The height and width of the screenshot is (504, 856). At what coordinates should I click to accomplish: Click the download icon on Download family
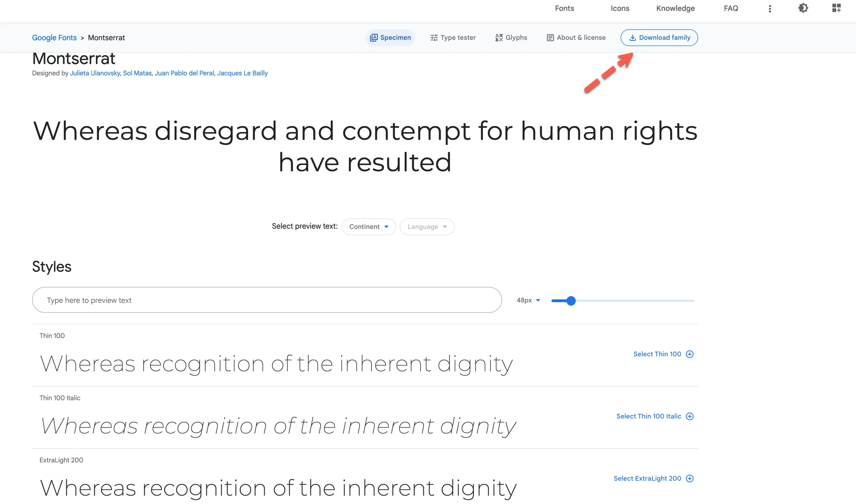[633, 37]
